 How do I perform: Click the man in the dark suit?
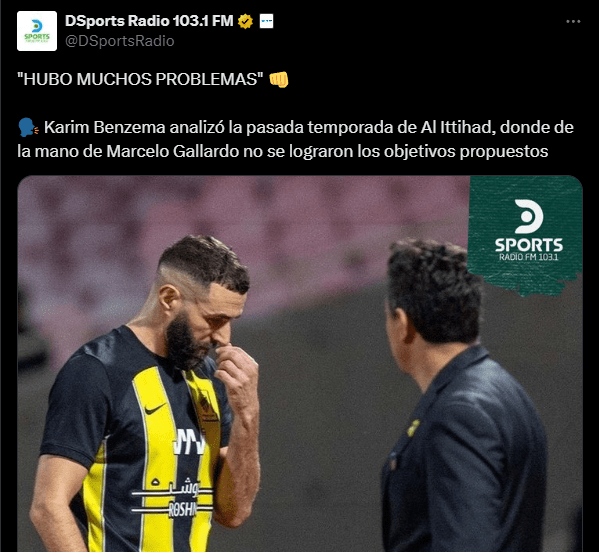pos(461,395)
